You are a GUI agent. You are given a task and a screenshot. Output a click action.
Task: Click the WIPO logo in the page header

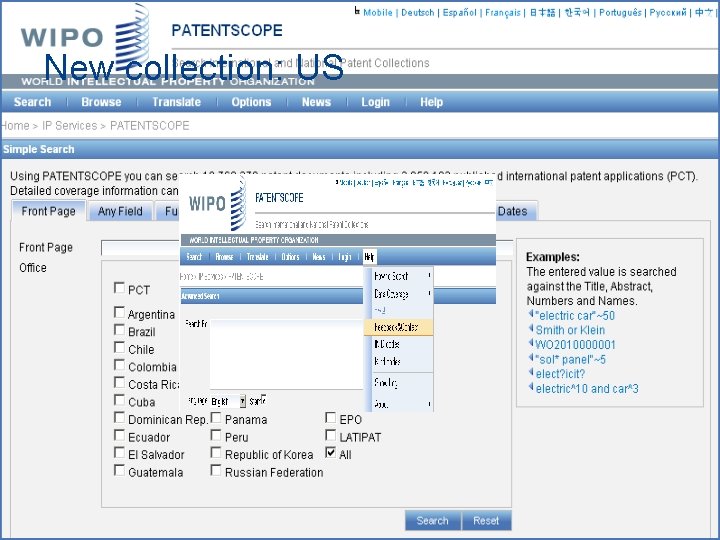pyautogui.click(x=85, y=37)
